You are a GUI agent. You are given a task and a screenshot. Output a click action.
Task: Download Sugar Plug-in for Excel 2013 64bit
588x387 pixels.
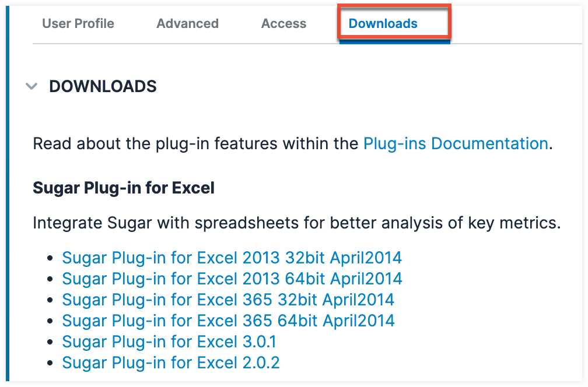(232, 279)
